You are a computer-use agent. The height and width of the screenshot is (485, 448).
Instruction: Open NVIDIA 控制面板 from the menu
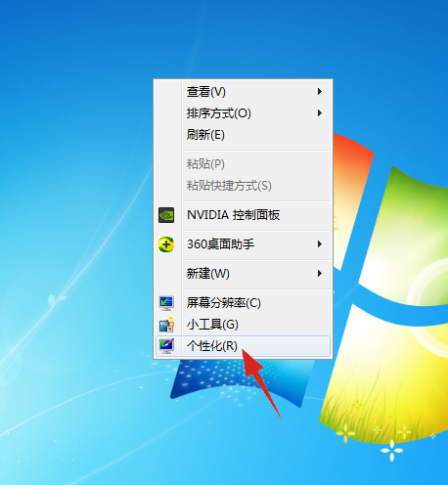(x=243, y=215)
